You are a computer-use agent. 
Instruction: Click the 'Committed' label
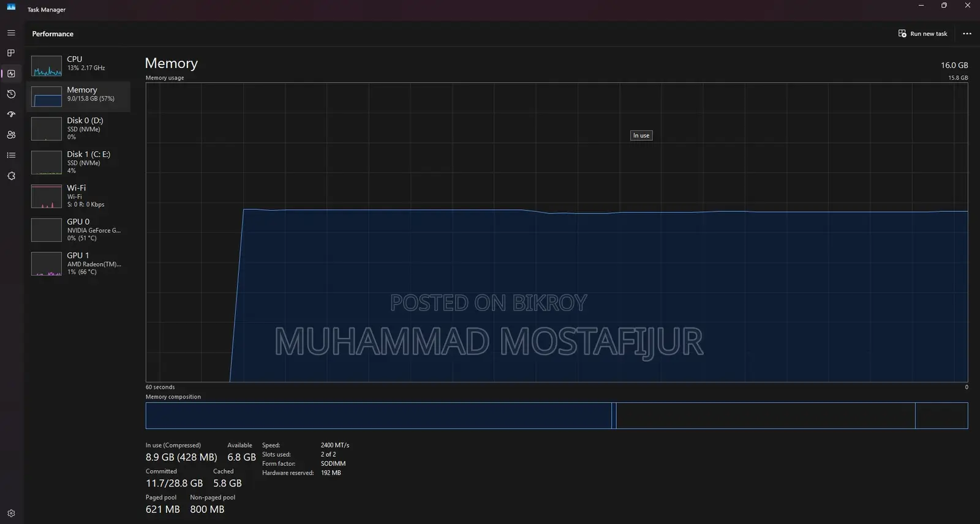point(161,471)
